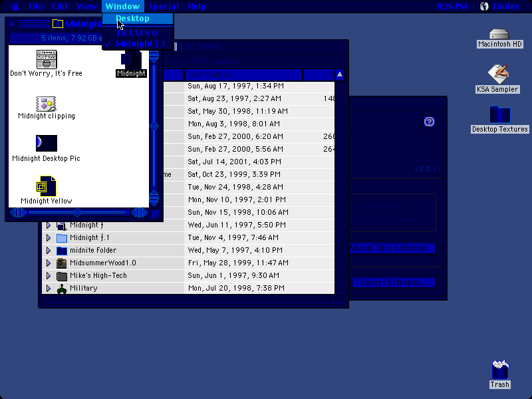Open the Apple menu

15,7
